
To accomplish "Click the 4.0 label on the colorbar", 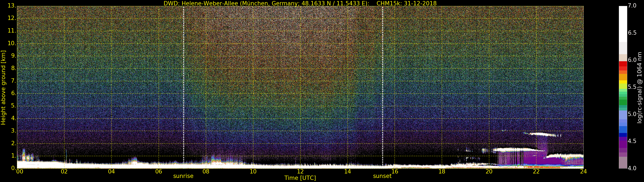I will point(632,168).
